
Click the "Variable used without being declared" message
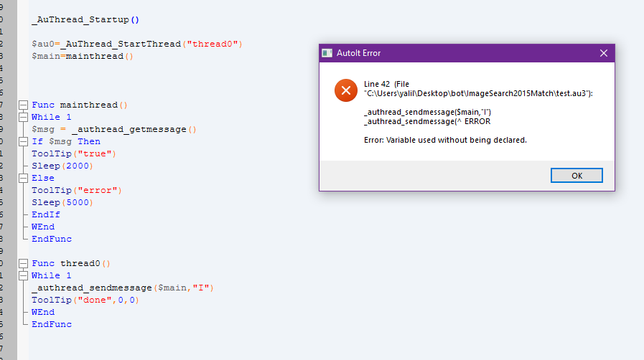pos(445,141)
